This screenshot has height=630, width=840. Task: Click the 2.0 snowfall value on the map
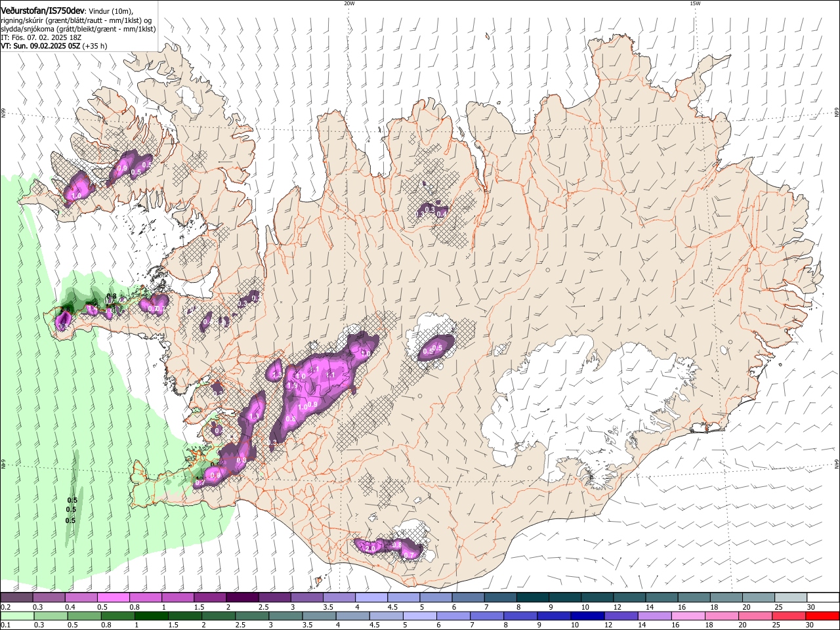click(x=369, y=548)
